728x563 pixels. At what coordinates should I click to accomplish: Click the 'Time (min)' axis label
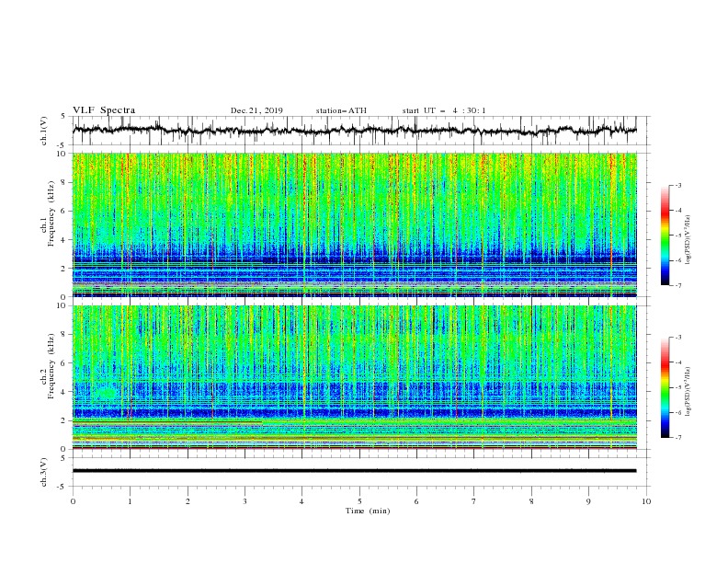coord(368,511)
